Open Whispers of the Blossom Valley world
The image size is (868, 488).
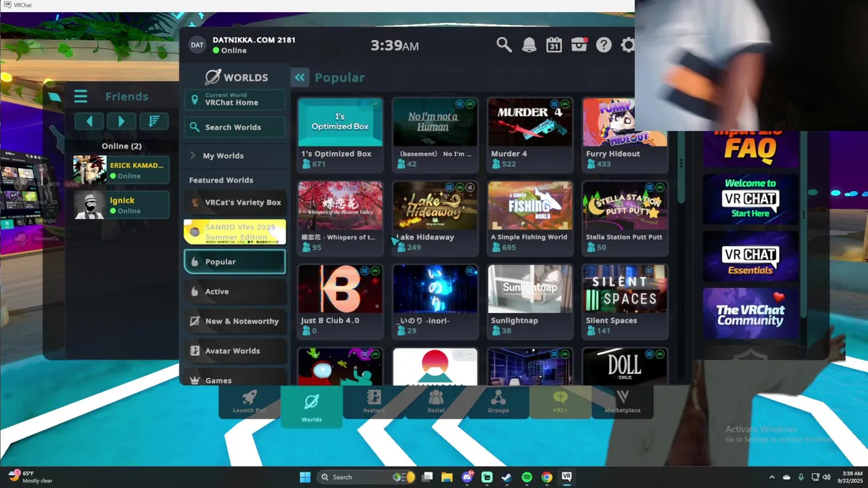pos(340,218)
